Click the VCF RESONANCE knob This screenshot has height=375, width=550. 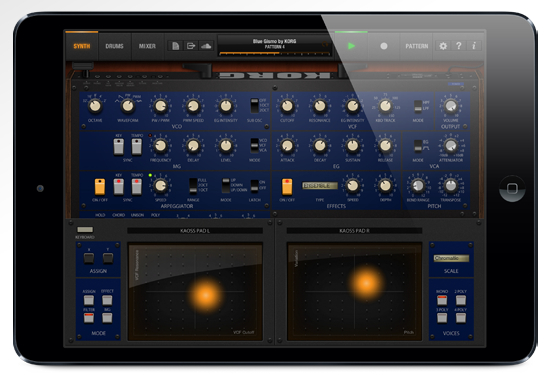tap(320, 106)
